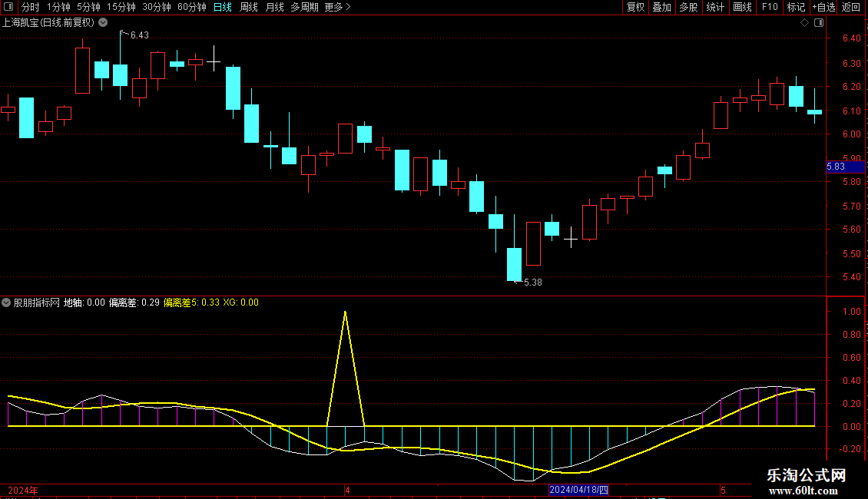
Task: Click the month 4 marker on time axis
Action: coord(347,490)
